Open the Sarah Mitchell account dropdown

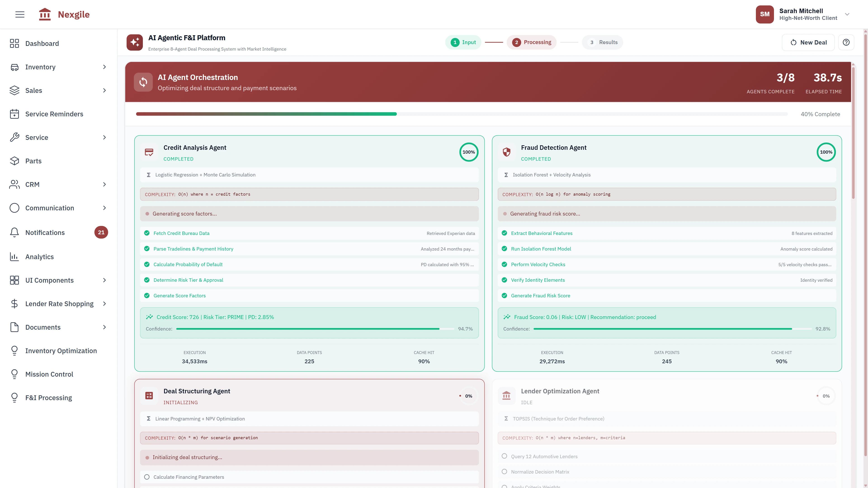(x=847, y=14)
